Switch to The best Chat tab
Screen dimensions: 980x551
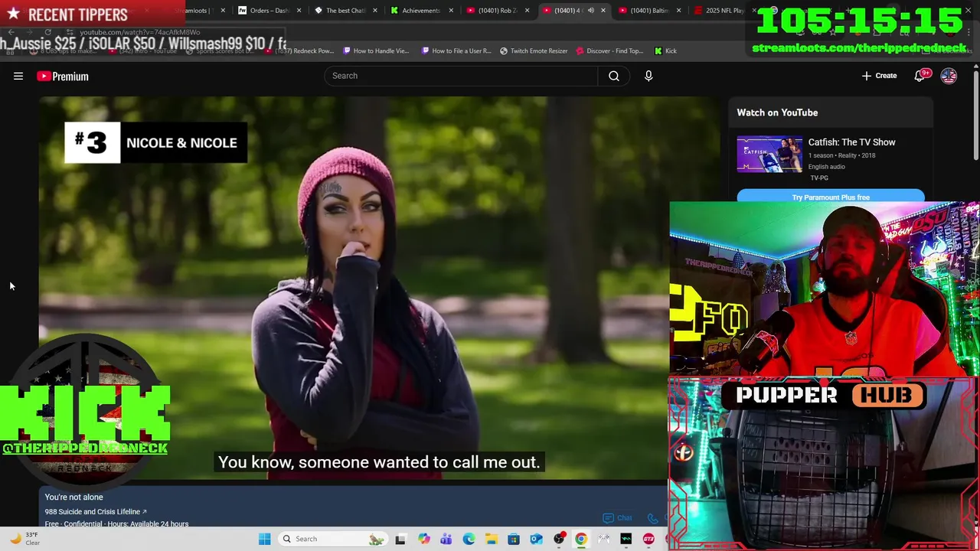tap(345, 11)
